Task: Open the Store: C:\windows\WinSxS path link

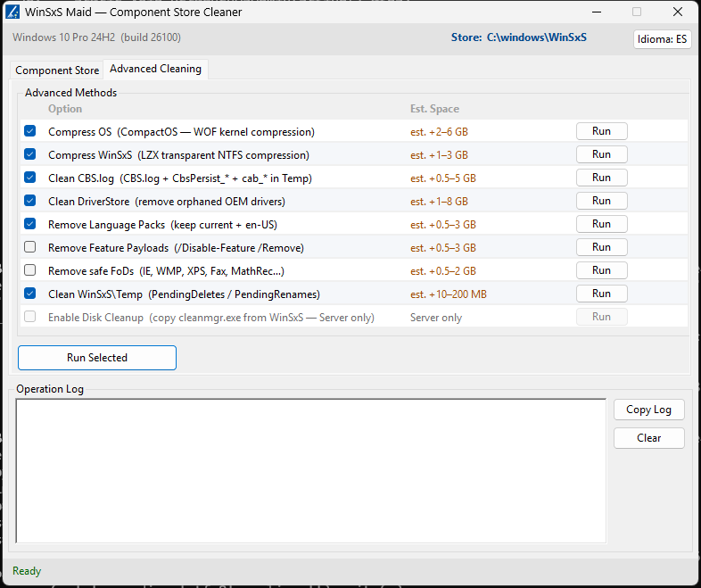Action: (518, 37)
